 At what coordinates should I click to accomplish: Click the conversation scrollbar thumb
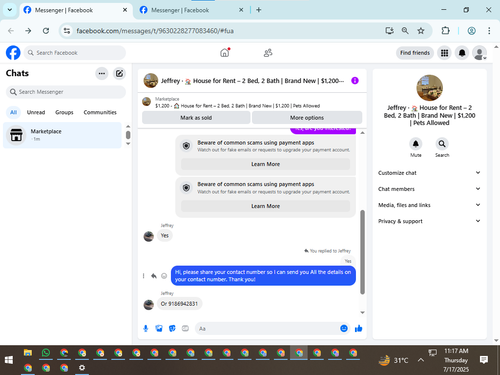(x=362, y=252)
